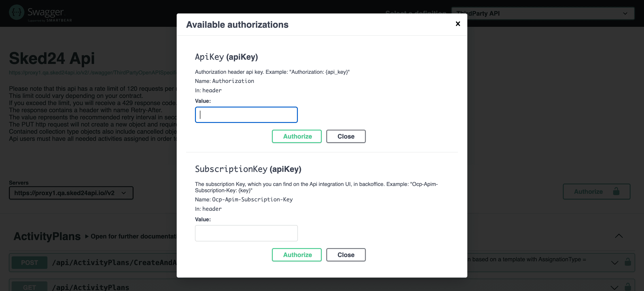Click the Ocp-Apim-Subscription-Key name text
The height and width of the screenshot is (291, 644).
[x=252, y=199]
